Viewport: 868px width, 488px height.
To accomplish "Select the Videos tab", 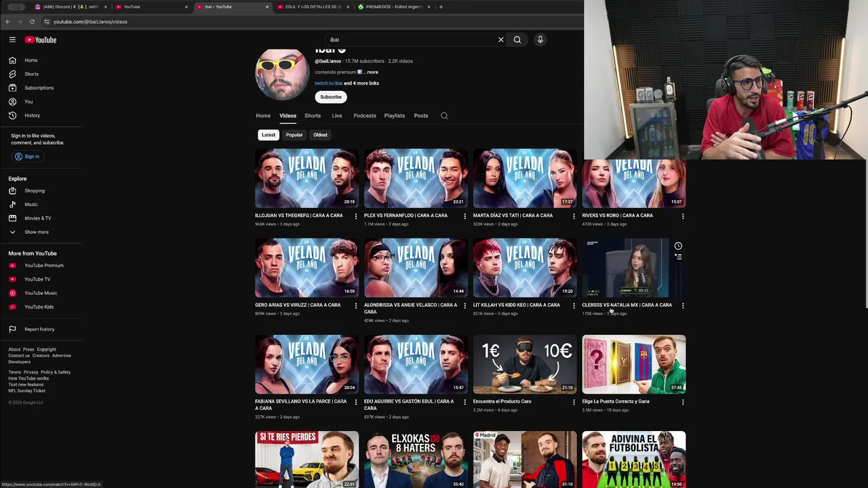I will [x=288, y=116].
